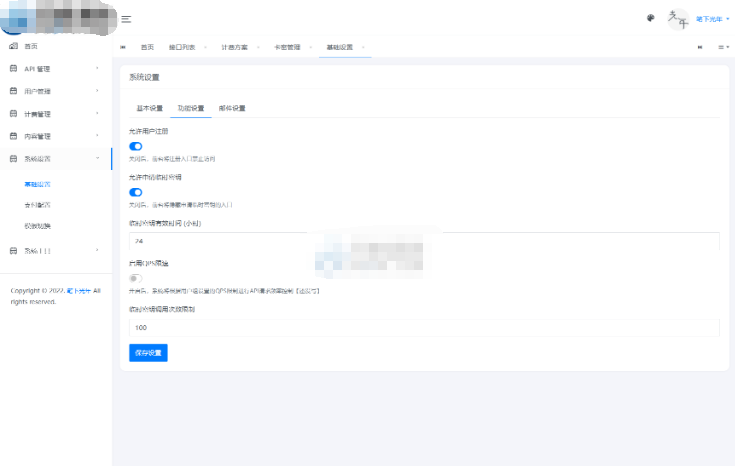Switch to the 接口列表 page tab
This screenshot has height=466, width=735.
point(182,47)
